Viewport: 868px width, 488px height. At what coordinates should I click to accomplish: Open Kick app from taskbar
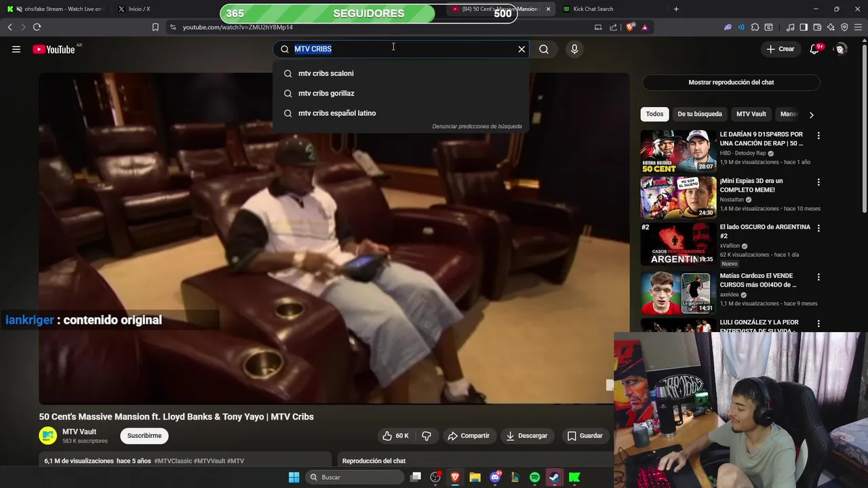coord(574,477)
